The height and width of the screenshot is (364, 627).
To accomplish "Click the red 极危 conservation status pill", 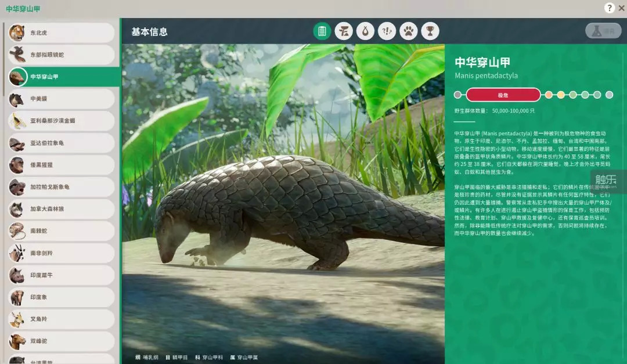I will pyautogui.click(x=503, y=95).
